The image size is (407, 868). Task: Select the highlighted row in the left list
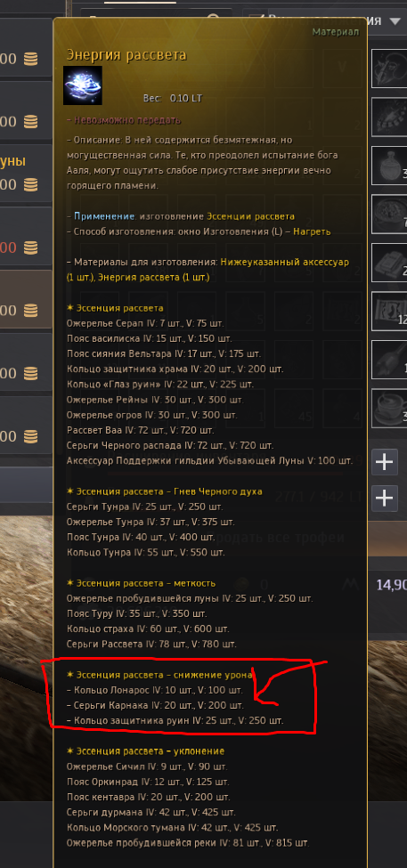(x=26, y=301)
